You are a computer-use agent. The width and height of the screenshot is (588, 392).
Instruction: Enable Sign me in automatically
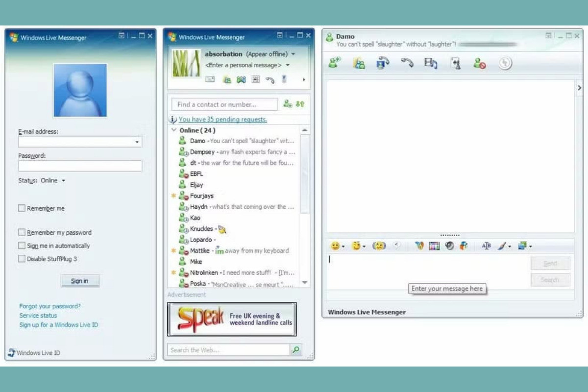(22, 245)
